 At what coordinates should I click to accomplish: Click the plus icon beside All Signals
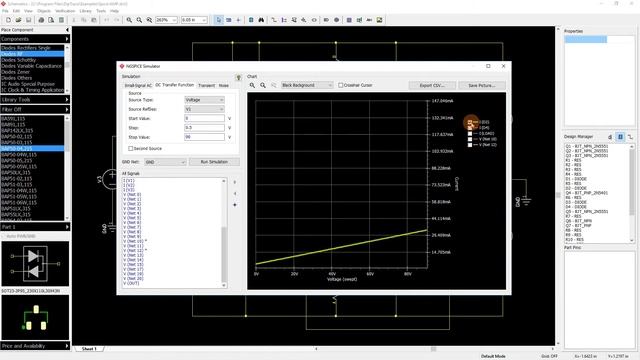click(235, 205)
